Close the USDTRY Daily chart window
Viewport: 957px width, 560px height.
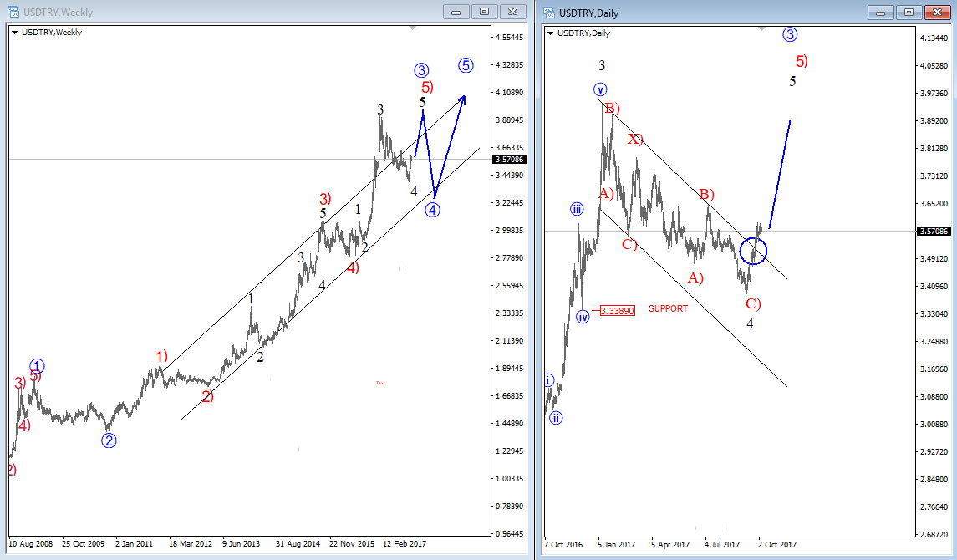coord(937,12)
